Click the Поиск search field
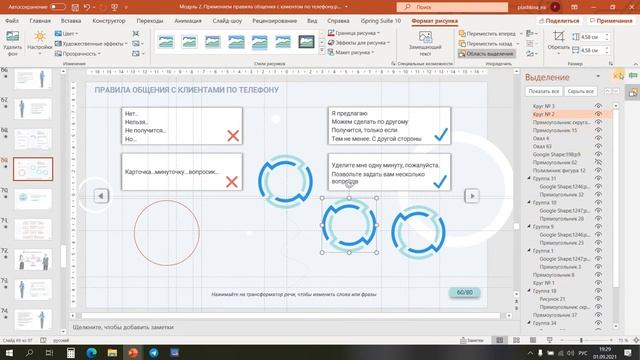This screenshot has width=640, height=360. 452,7
